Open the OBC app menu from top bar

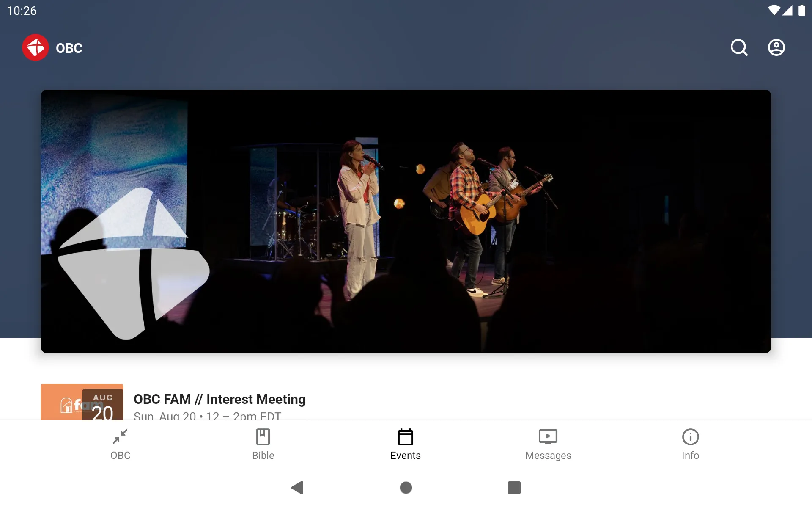35,47
